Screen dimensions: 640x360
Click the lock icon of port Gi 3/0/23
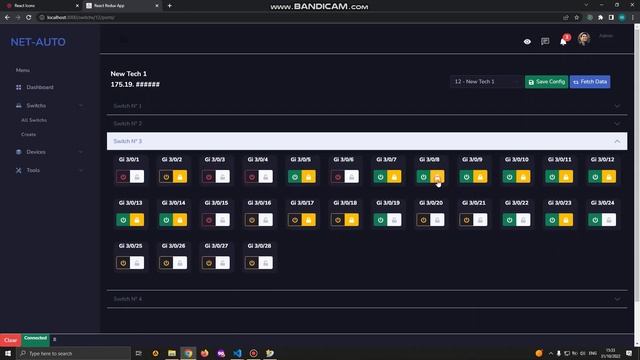point(566,220)
